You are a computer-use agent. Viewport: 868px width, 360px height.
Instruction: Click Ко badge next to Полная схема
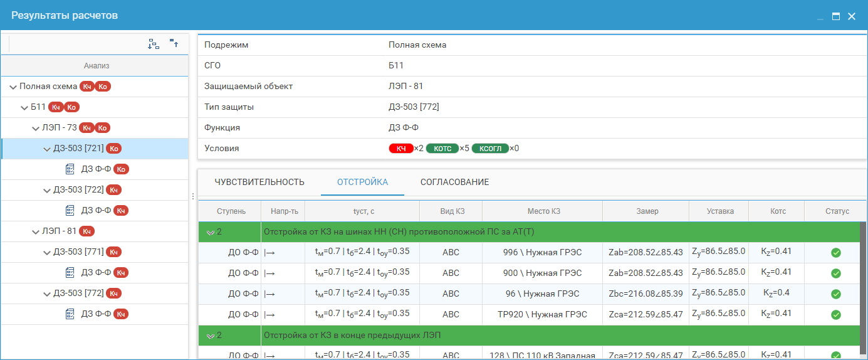click(x=103, y=87)
